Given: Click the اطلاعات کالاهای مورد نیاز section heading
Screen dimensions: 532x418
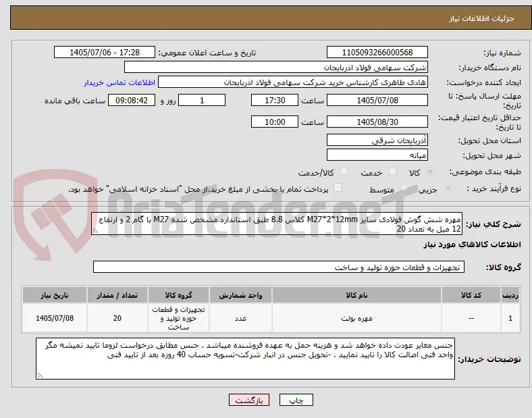Looking at the screenshot, I should [x=472, y=244].
